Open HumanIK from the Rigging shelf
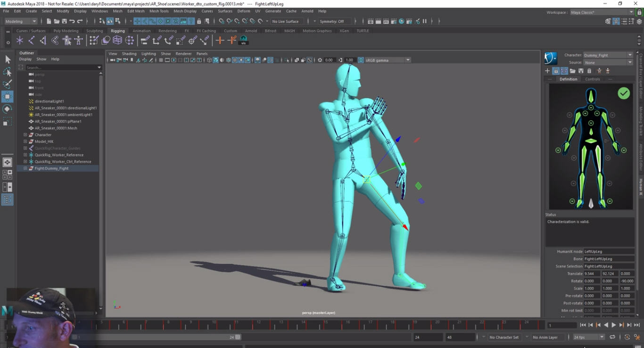Viewport: 644px width, 348px height. coord(79,41)
